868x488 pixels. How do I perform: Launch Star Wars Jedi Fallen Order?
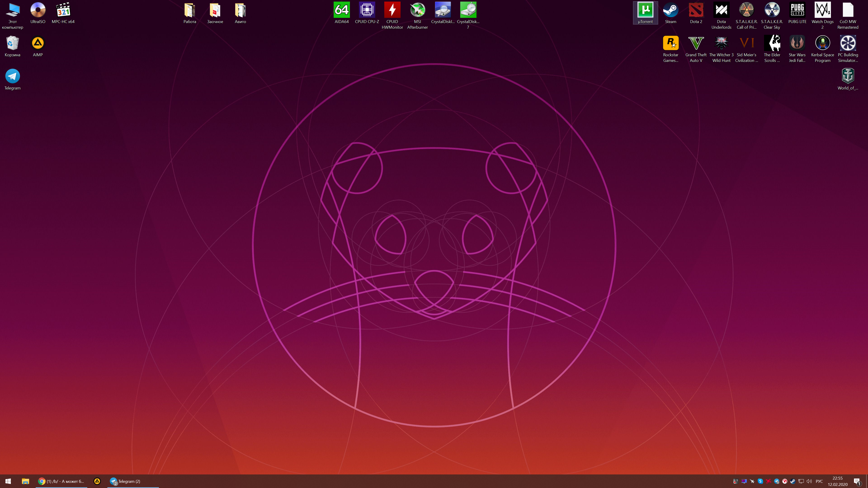[x=797, y=49]
